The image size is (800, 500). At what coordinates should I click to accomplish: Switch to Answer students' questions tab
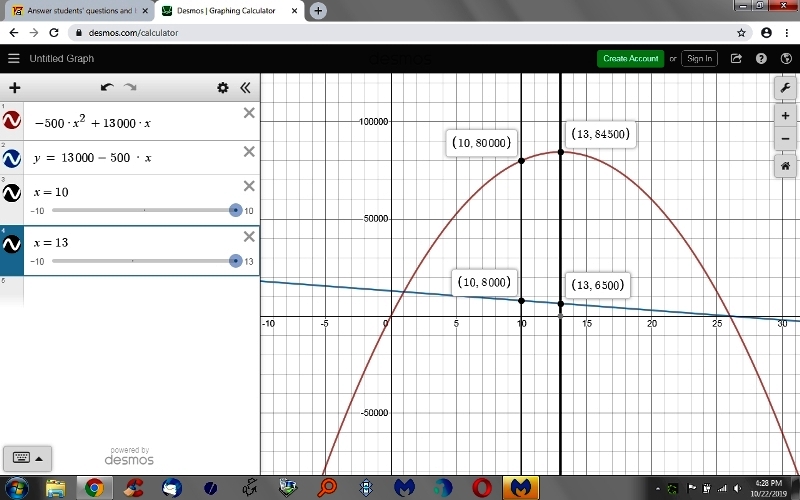point(77,11)
